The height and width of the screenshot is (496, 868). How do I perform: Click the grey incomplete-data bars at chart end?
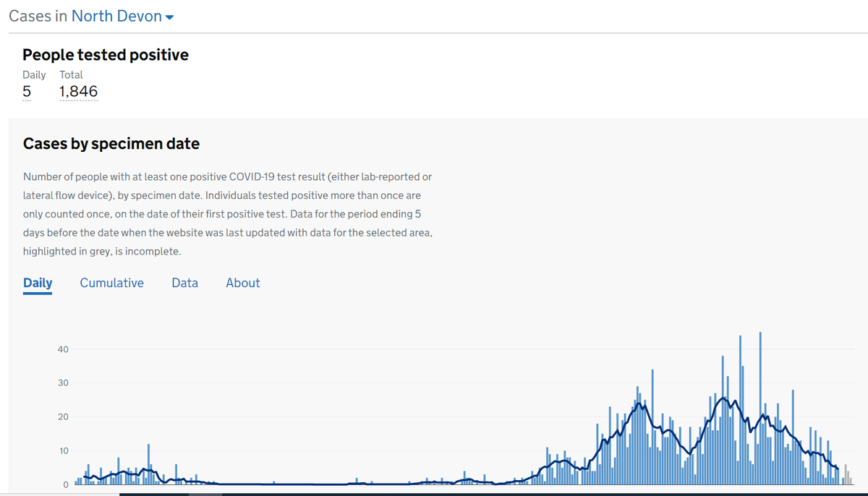point(847,474)
